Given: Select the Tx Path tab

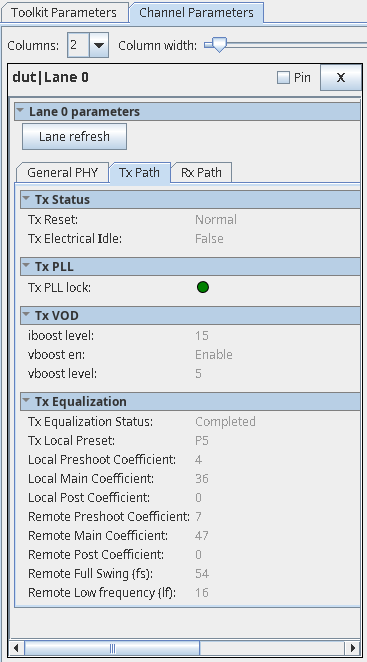Looking at the screenshot, I should (140, 173).
